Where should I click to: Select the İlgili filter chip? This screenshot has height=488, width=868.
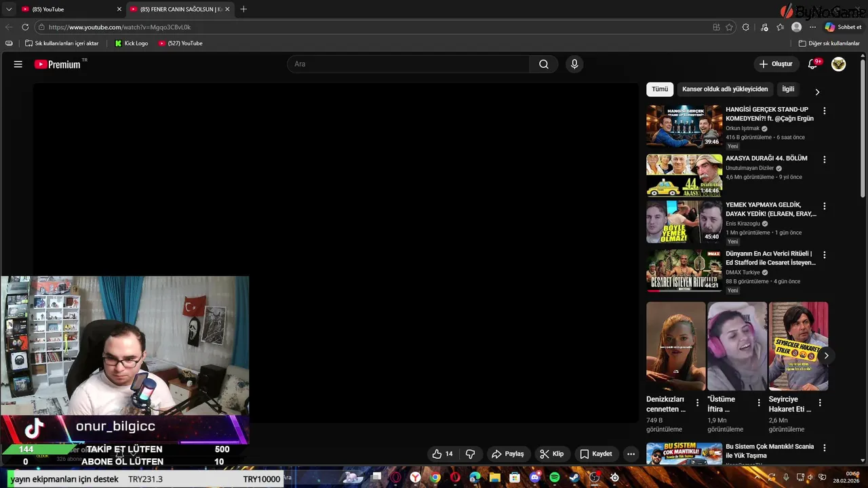pyautogui.click(x=788, y=89)
